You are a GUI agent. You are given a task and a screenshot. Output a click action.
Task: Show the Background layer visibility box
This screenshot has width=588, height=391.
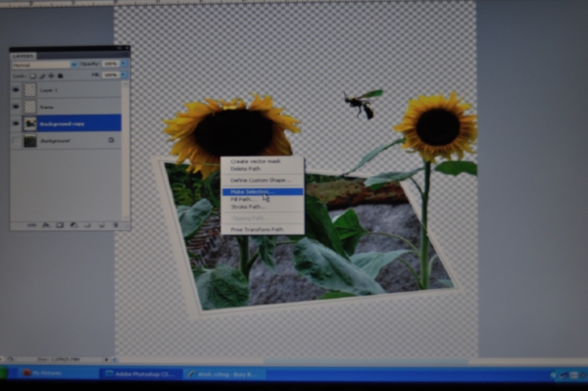click(x=16, y=141)
